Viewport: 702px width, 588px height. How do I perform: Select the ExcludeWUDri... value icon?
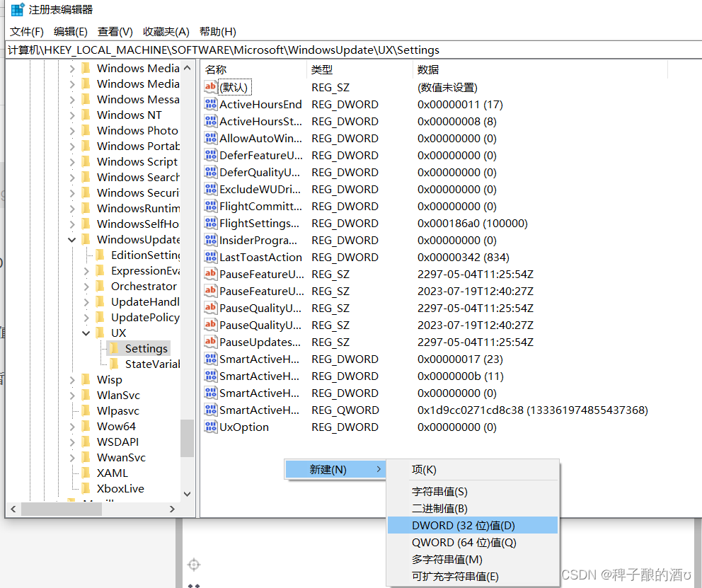(x=210, y=190)
